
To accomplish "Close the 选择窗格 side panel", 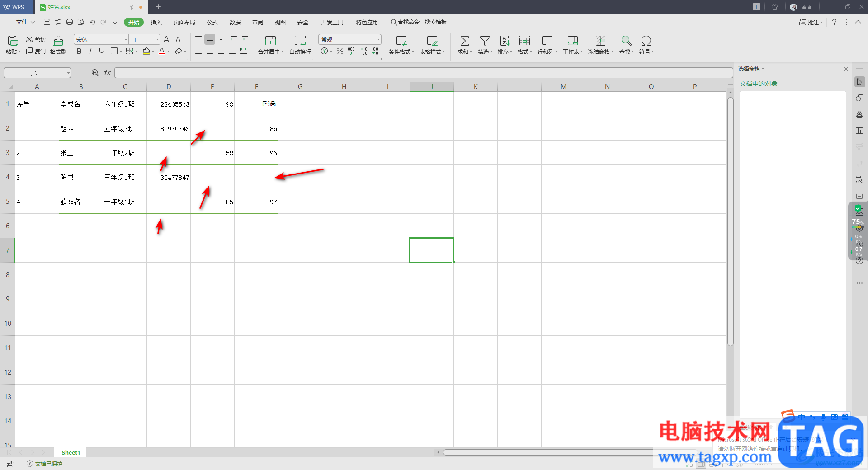I will 846,69.
